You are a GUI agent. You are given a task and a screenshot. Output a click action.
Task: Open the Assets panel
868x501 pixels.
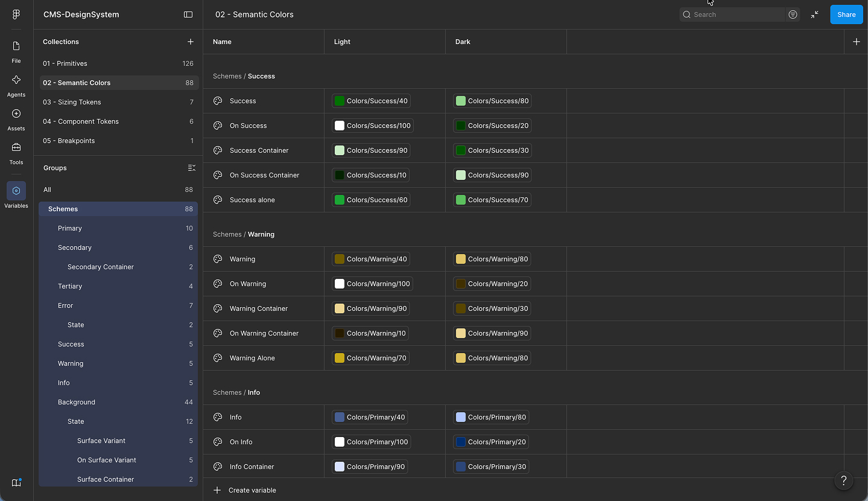[x=16, y=119]
